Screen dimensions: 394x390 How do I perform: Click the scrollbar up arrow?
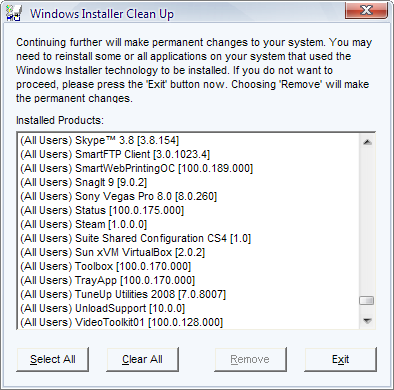[367, 142]
